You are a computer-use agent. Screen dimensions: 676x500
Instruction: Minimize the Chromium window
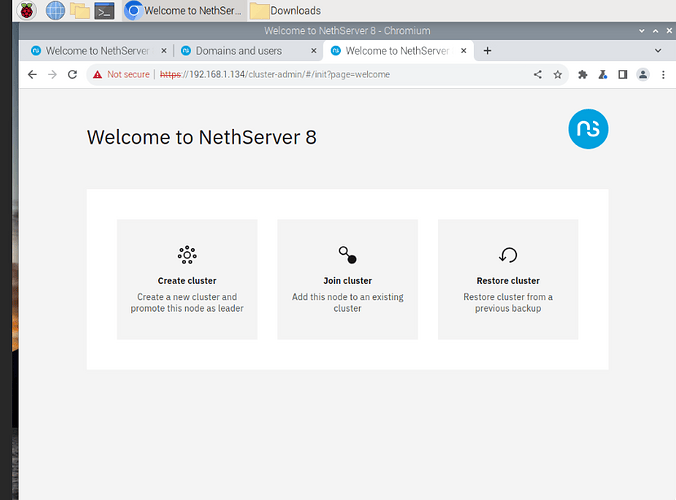pos(642,31)
